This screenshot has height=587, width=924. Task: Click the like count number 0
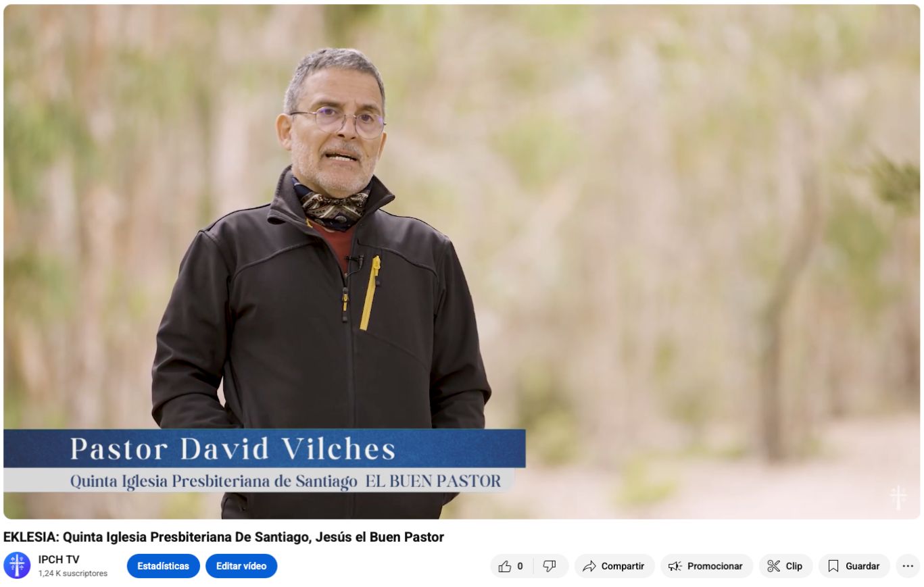coord(520,566)
